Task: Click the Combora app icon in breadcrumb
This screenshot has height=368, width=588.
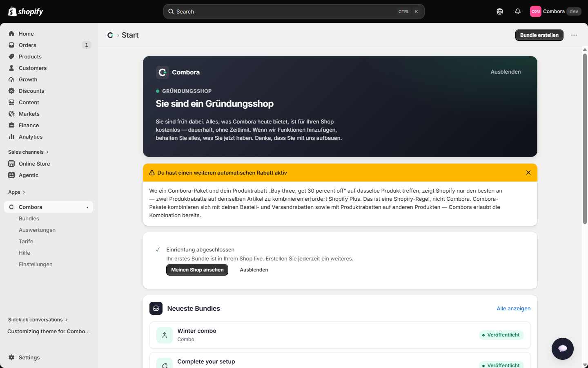Action: (110, 35)
